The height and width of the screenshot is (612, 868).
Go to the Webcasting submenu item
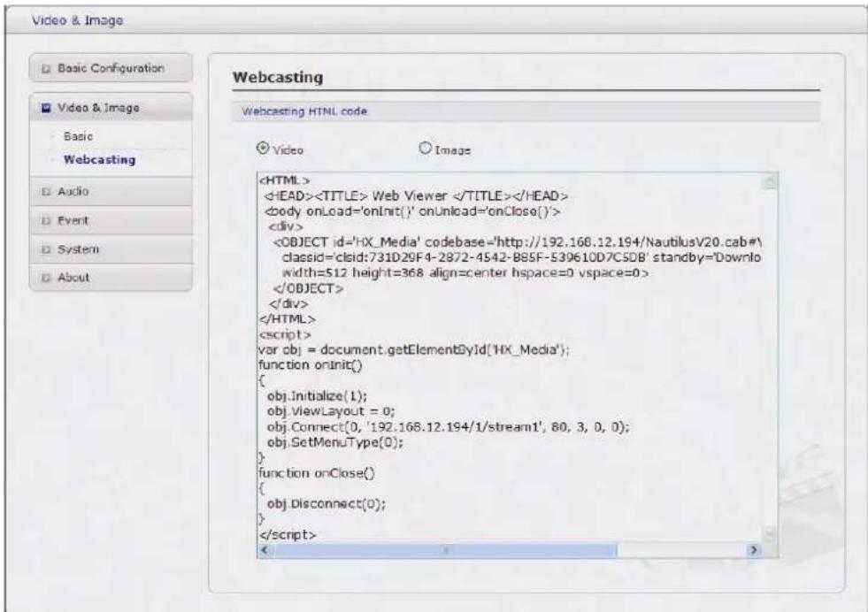100,159
